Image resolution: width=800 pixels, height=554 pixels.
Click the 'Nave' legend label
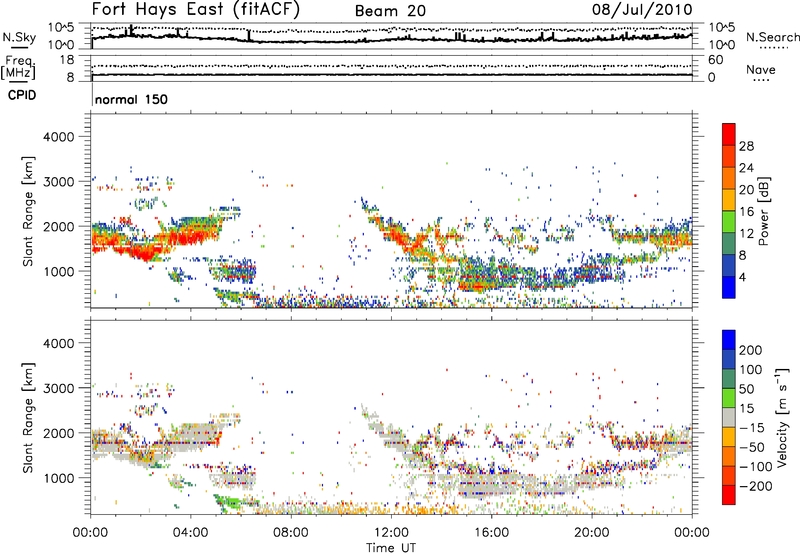click(760, 70)
